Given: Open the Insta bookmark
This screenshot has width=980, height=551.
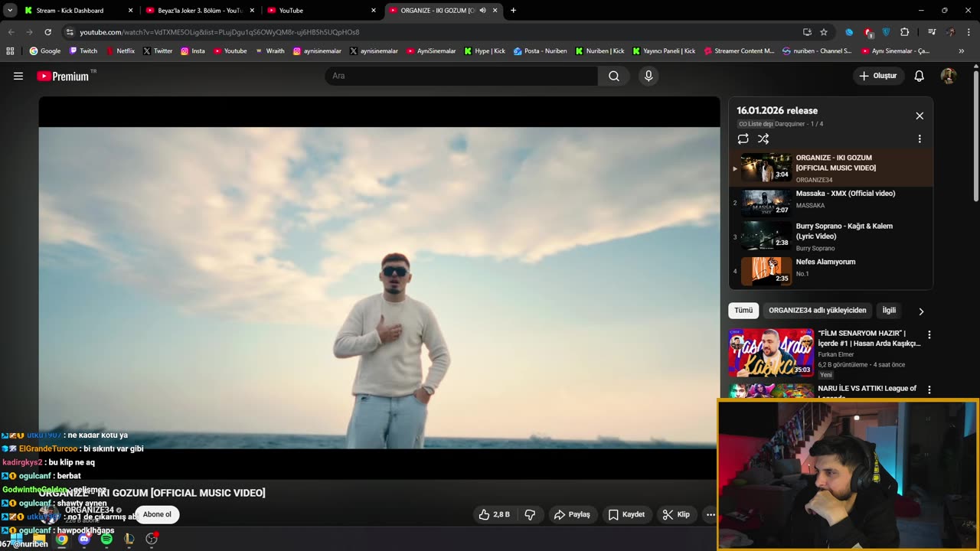Looking at the screenshot, I should click(x=193, y=51).
